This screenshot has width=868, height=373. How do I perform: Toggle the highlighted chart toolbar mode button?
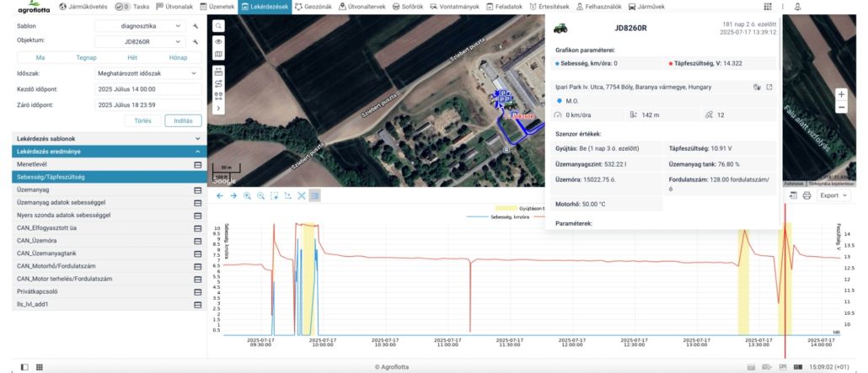(x=314, y=195)
